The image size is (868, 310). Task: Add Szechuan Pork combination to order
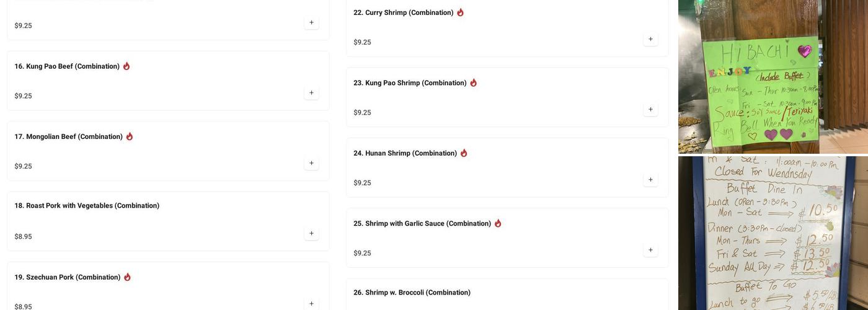coord(311,304)
